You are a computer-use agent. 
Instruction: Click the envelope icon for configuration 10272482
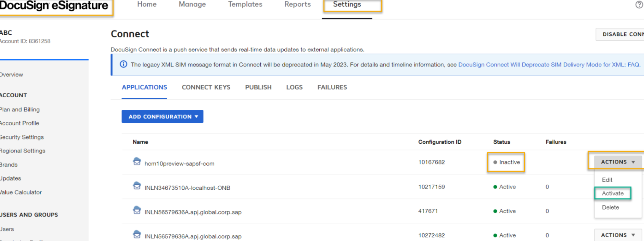(x=137, y=234)
